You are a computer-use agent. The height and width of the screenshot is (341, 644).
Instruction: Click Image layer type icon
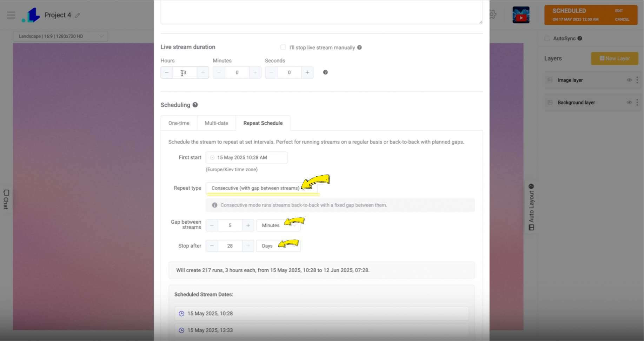click(550, 80)
